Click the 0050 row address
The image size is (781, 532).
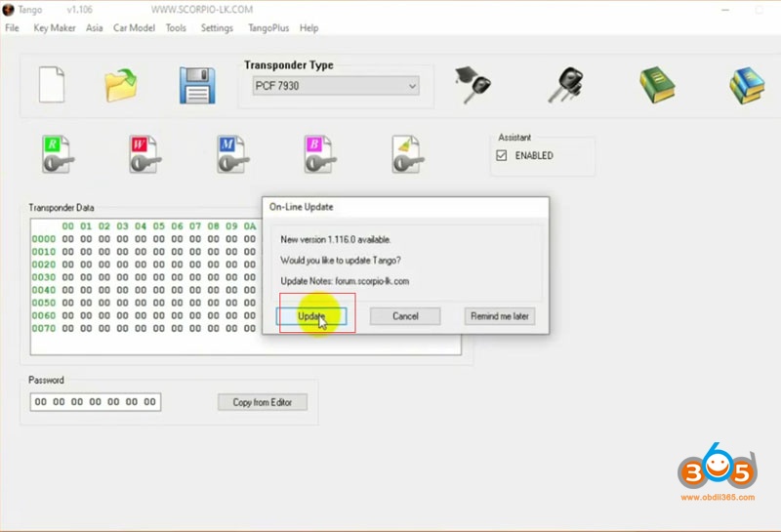coord(44,303)
